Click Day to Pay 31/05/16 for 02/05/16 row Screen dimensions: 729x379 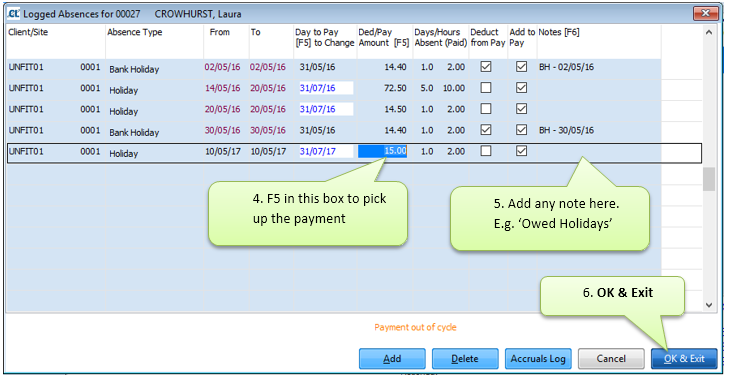tap(317, 67)
